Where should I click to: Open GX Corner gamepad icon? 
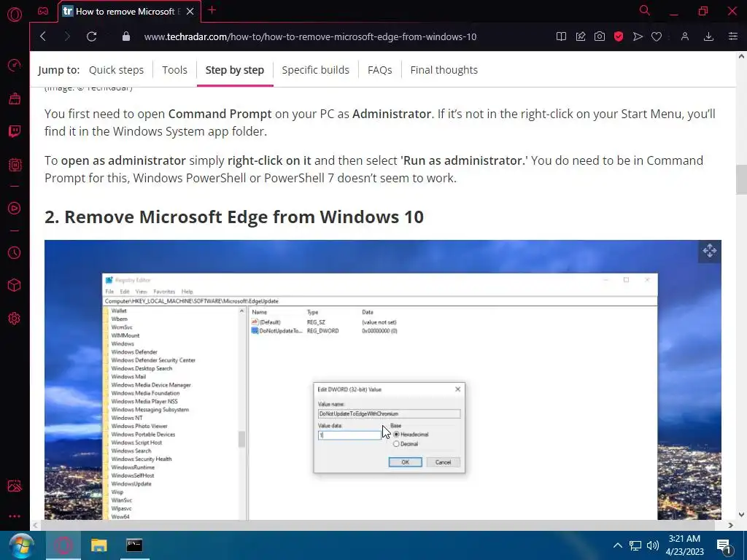click(x=43, y=11)
